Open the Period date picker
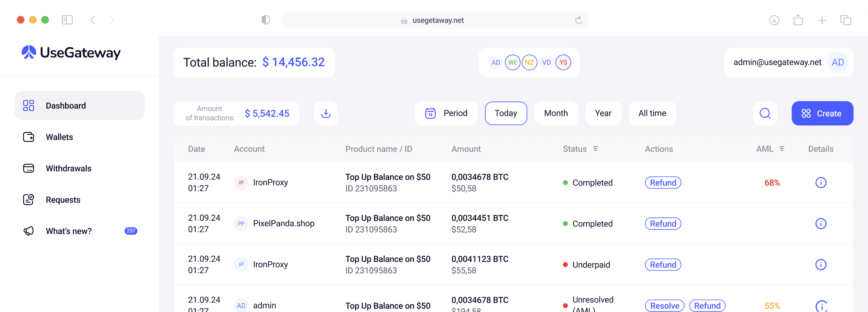The height and width of the screenshot is (312, 868). (446, 113)
